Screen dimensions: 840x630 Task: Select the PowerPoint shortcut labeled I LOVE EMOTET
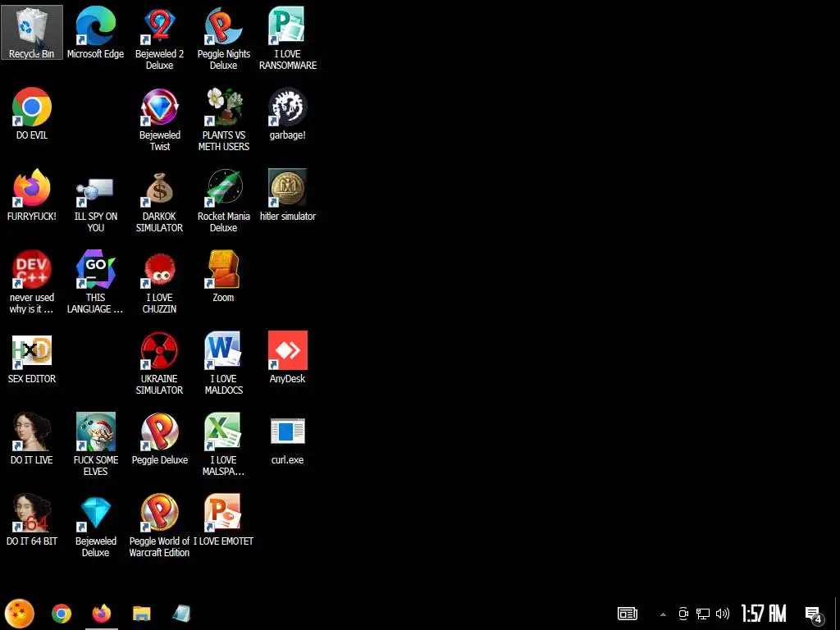[223, 519]
